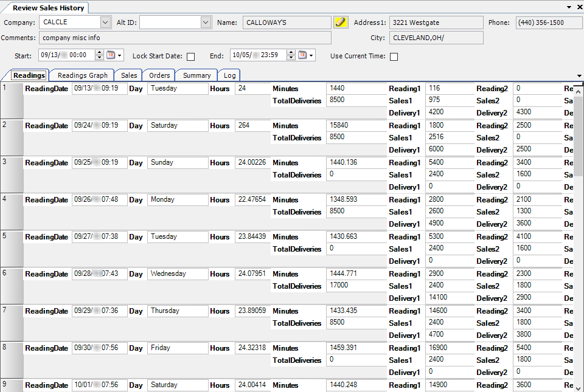
Task: Select row 3 header in readings grid
Action: coord(12,174)
